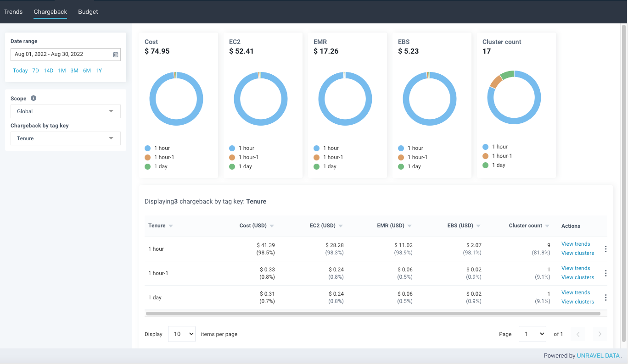Click the table horizontal scrollbar
The image size is (628, 364).
(373, 314)
